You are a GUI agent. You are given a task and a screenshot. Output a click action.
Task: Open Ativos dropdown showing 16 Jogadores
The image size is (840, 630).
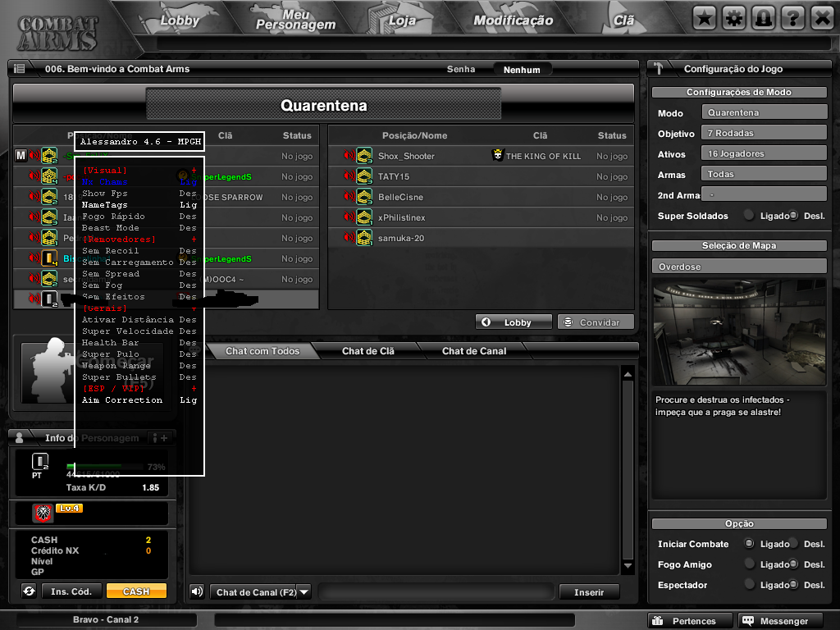pos(765,153)
